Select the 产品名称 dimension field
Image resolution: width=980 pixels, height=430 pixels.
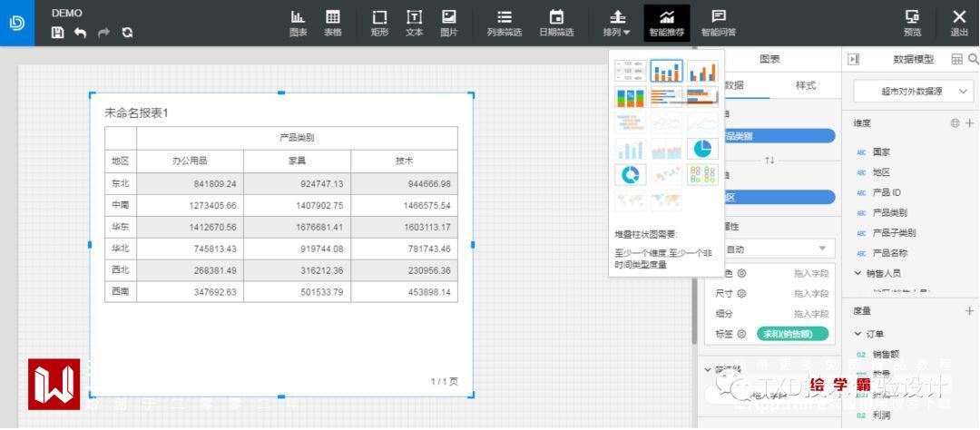890,253
